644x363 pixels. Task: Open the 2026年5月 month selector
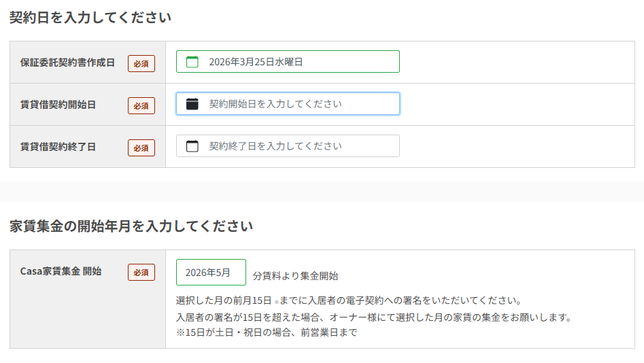point(211,272)
